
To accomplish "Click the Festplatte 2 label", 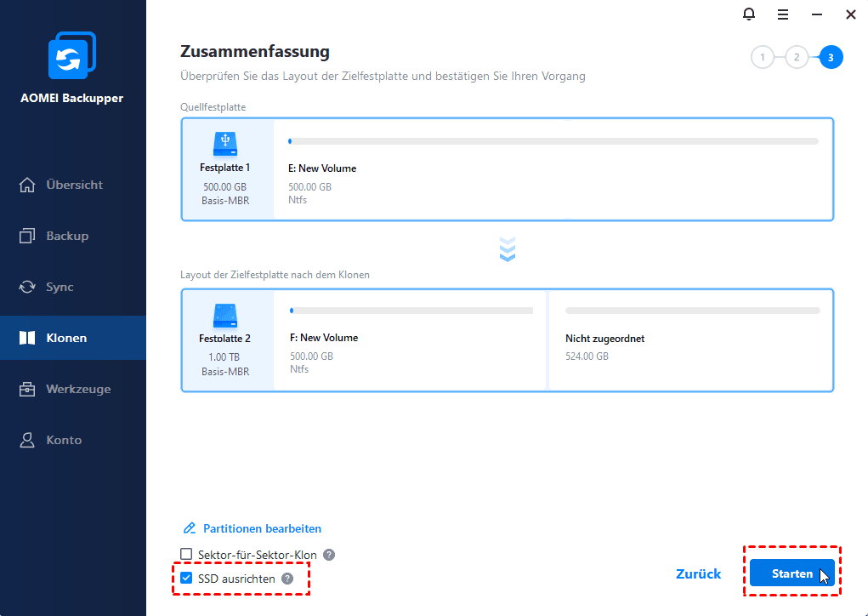I will tap(224, 338).
